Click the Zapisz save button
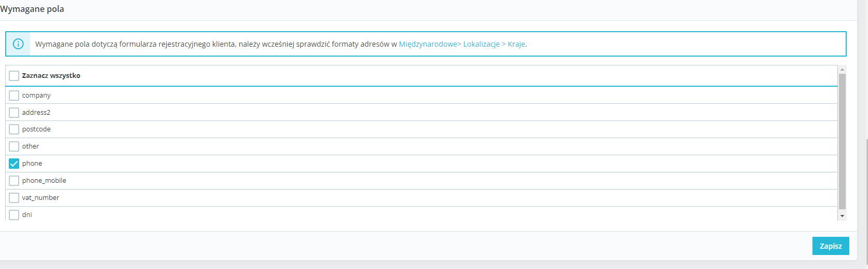Screen dimensions: 868x269 point(830,246)
